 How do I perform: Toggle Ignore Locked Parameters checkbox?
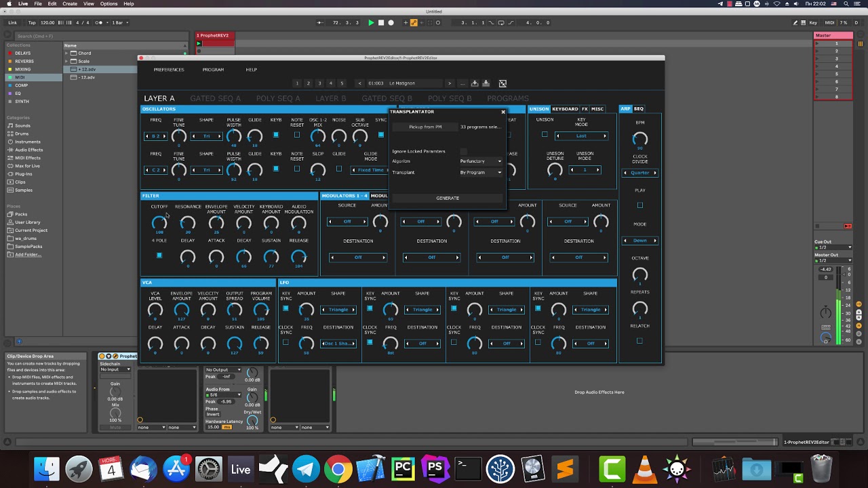[464, 151]
